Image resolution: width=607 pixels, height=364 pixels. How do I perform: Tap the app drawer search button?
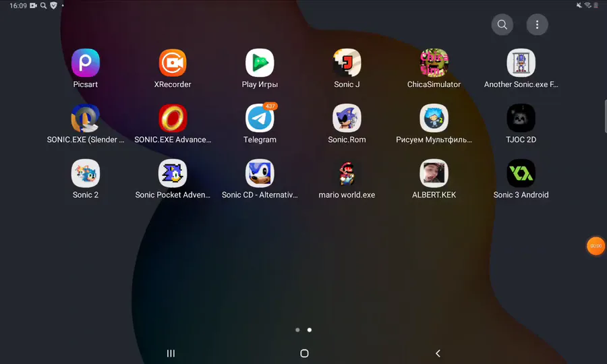pyautogui.click(x=502, y=25)
